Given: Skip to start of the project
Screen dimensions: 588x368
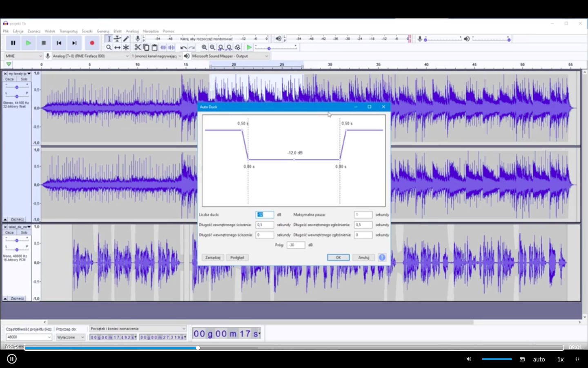Looking at the screenshot, I should pos(59,43).
